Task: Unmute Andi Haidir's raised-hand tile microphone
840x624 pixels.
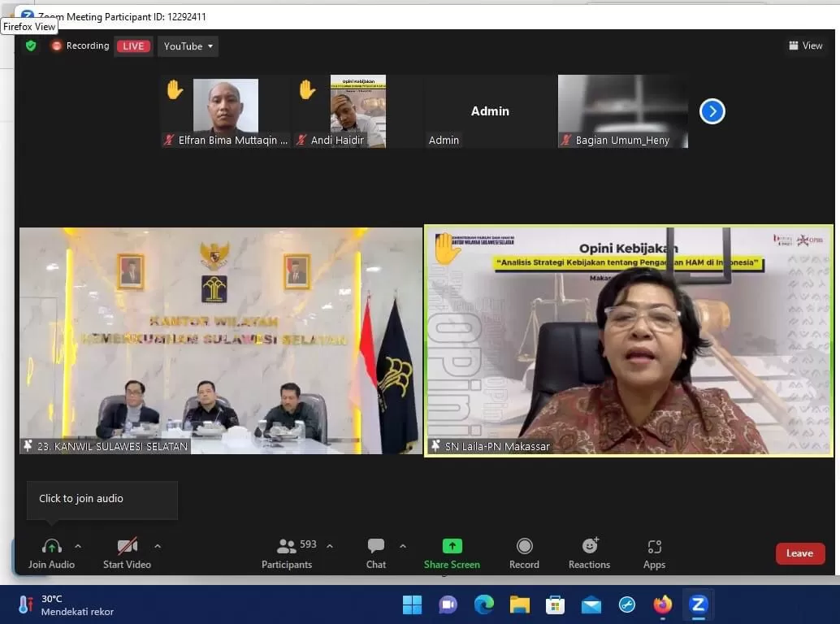Action: click(301, 140)
